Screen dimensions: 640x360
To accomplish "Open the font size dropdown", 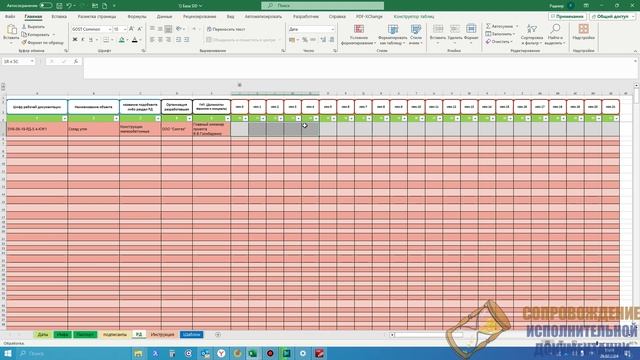I will 125,29.
